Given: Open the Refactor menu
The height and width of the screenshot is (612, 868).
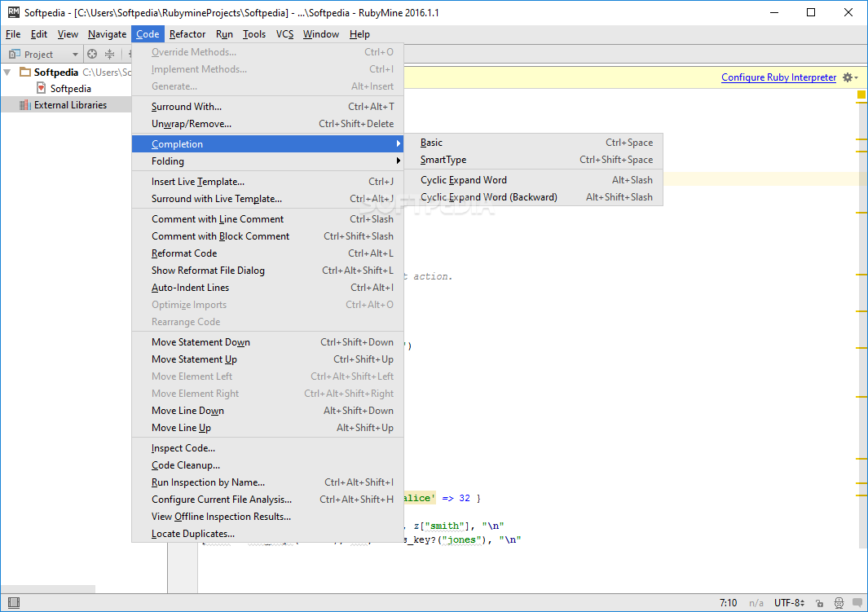Looking at the screenshot, I should point(187,34).
